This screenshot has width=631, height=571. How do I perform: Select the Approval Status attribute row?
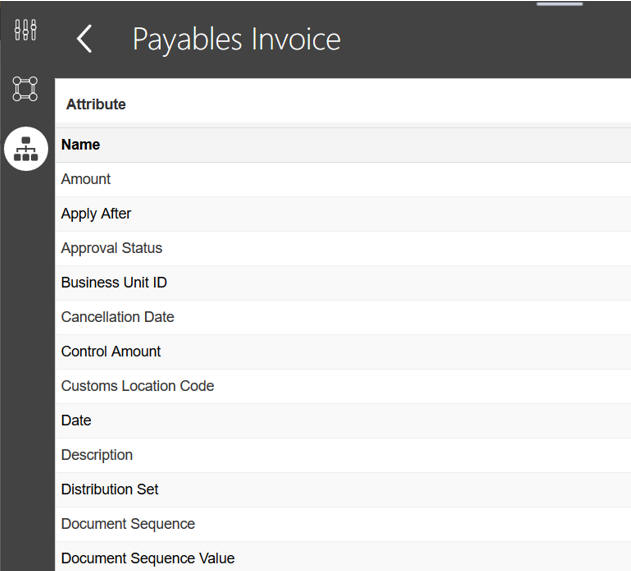343,248
